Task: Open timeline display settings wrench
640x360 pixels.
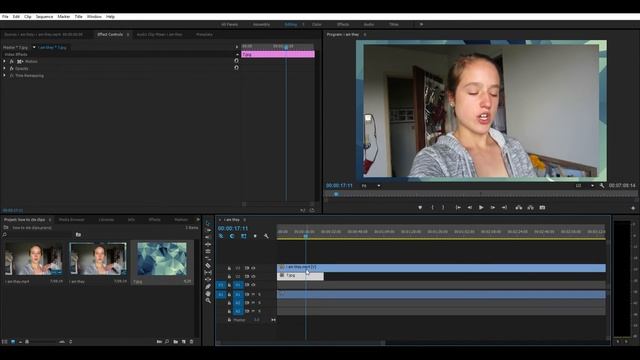Action: [x=266, y=236]
